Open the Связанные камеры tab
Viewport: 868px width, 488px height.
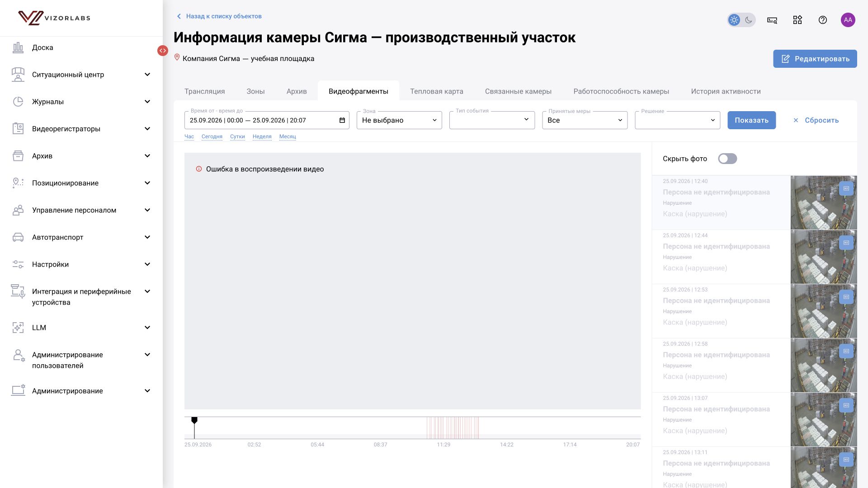(x=518, y=91)
